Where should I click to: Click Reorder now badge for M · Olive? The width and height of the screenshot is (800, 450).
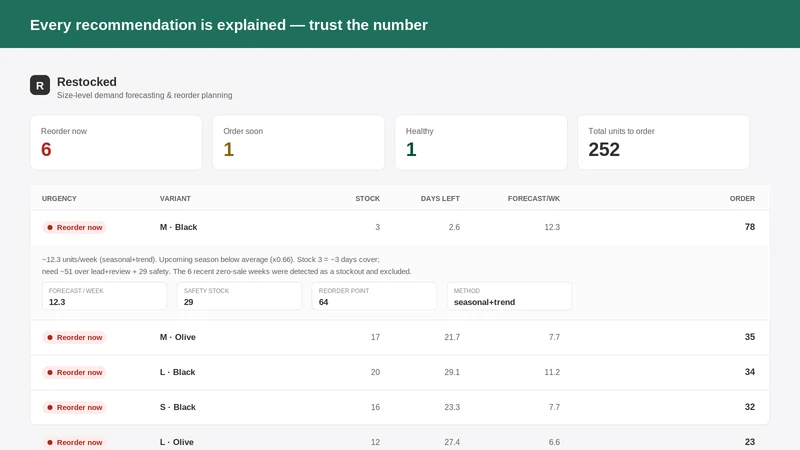[x=74, y=337]
